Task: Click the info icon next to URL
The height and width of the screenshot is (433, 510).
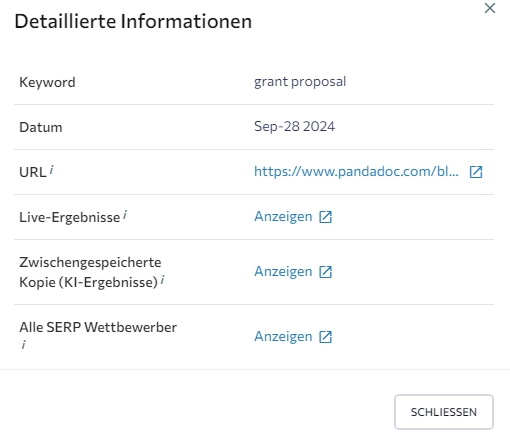Action: click(x=51, y=170)
